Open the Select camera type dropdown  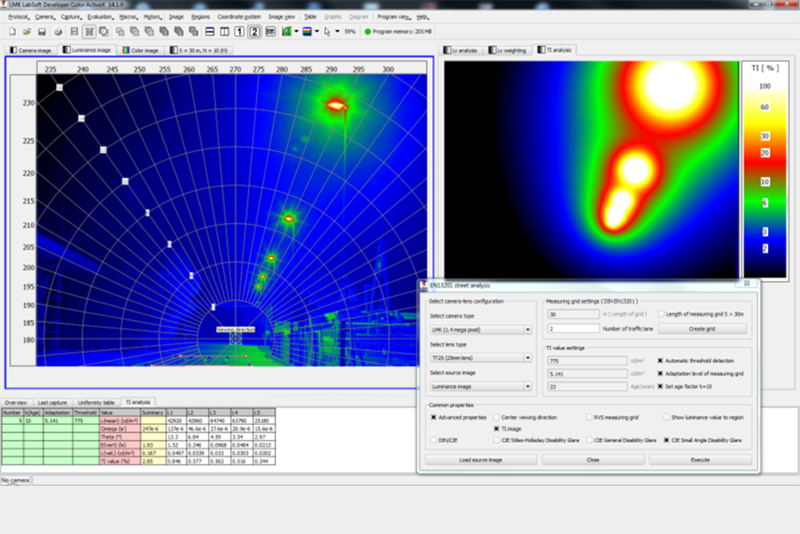pyautogui.click(x=481, y=330)
